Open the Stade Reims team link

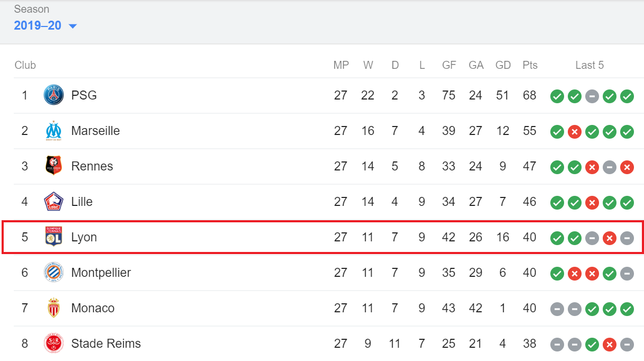pos(106,344)
